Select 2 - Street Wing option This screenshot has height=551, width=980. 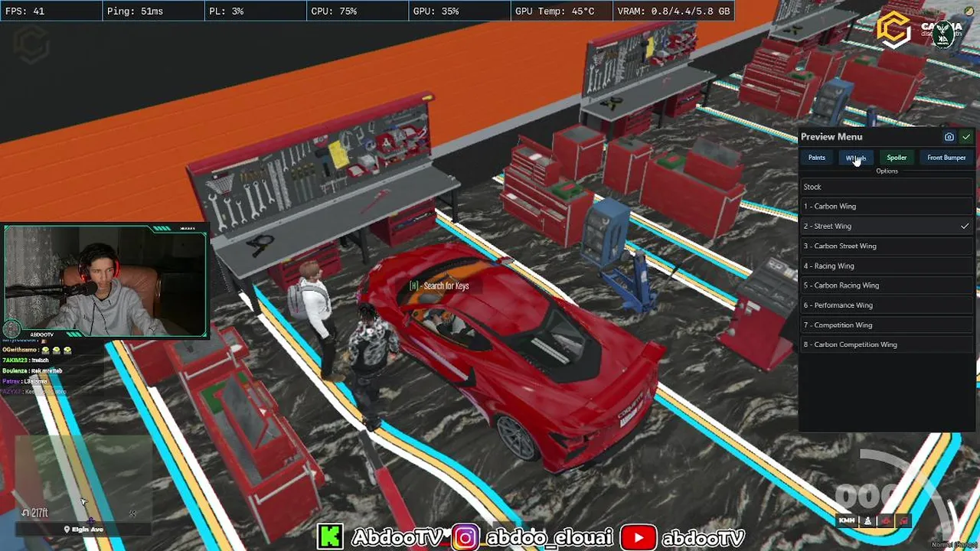887,227
